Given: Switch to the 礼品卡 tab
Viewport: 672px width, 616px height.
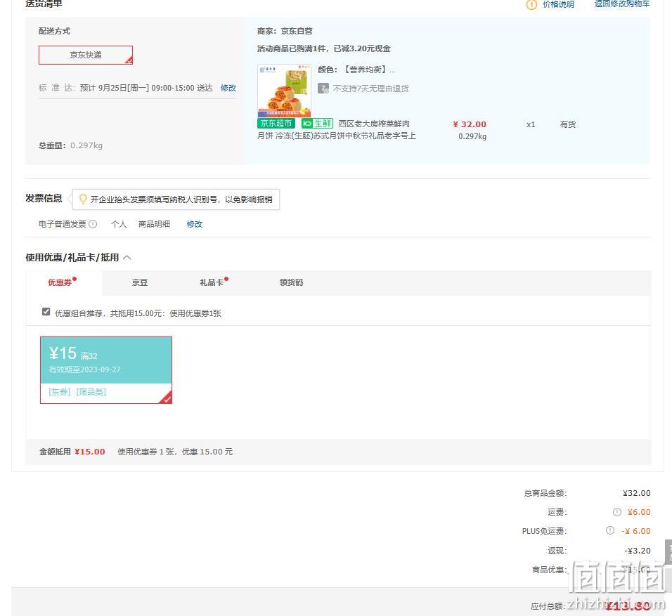Looking at the screenshot, I should pos(212,282).
